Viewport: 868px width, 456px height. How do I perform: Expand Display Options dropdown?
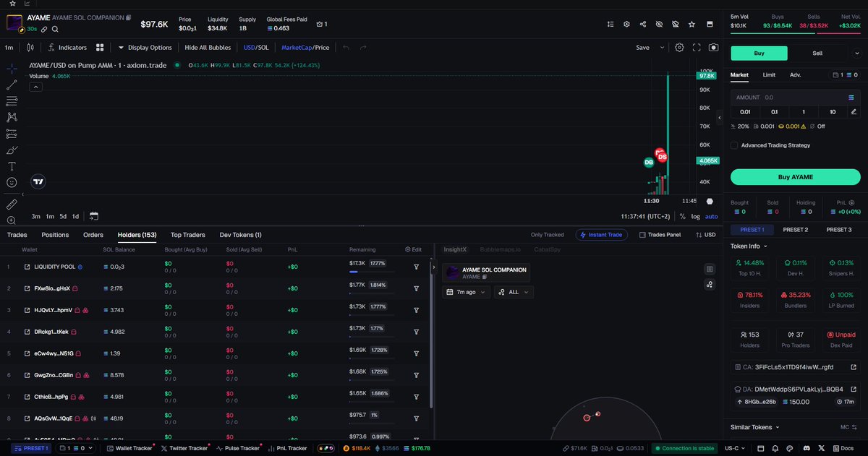point(145,48)
